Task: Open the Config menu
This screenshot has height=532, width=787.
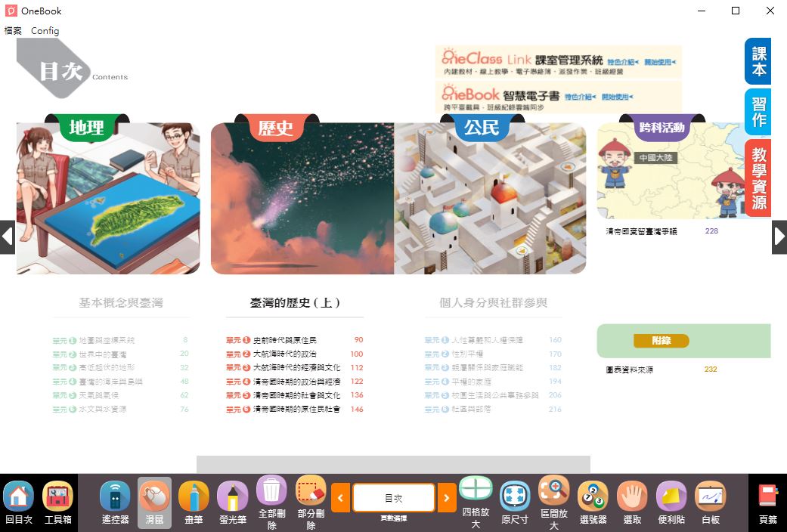Action: coord(45,31)
